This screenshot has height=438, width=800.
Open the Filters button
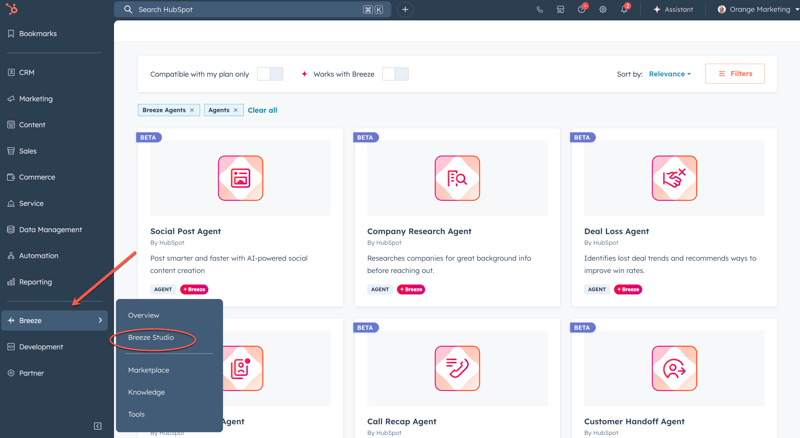735,74
